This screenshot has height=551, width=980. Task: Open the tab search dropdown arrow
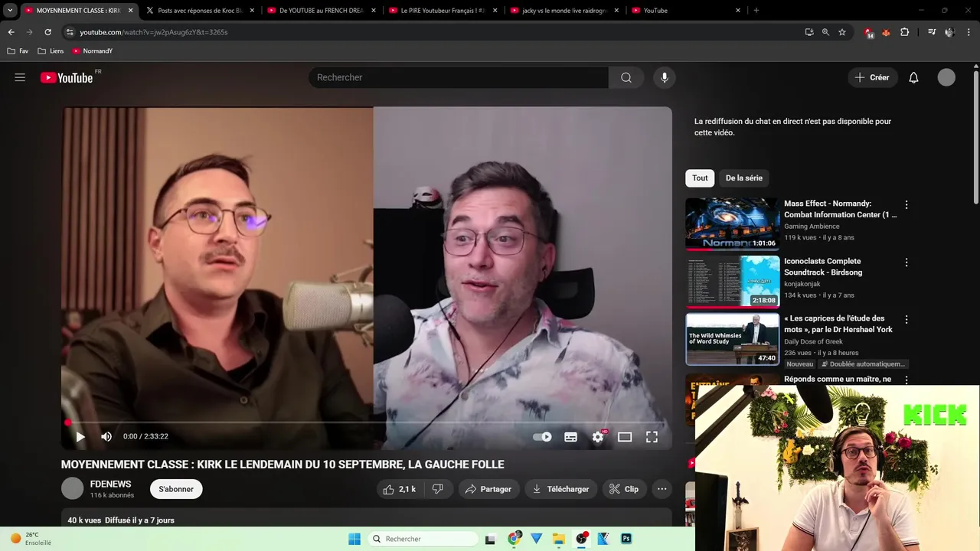pyautogui.click(x=10, y=11)
